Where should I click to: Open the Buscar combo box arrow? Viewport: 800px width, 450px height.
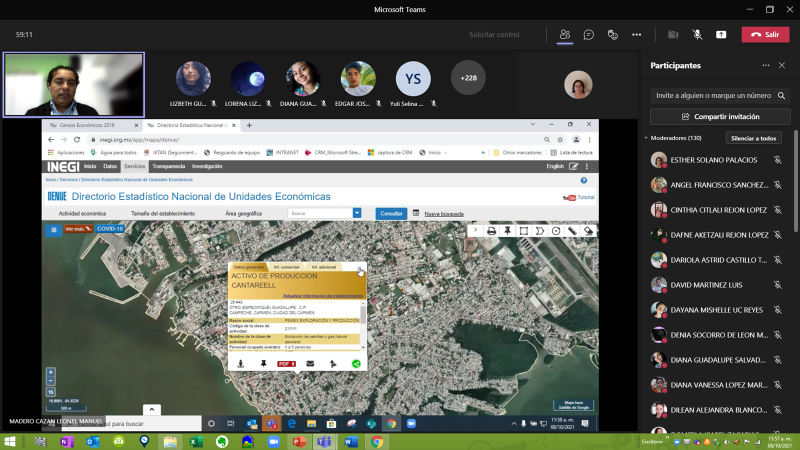pyautogui.click(x=357, y=213)
